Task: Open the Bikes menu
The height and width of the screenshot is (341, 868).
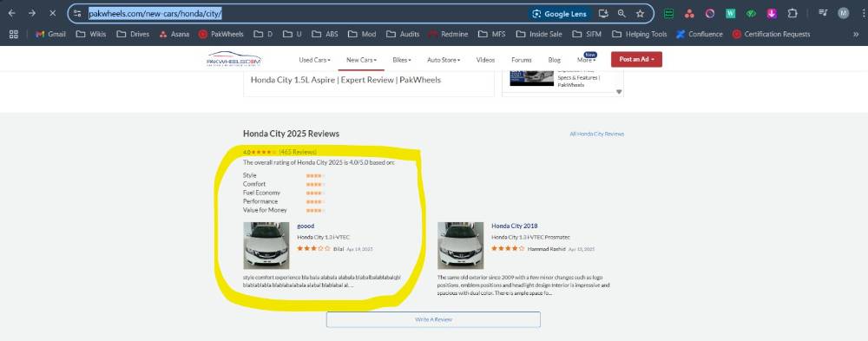Action: pos(402,60)
